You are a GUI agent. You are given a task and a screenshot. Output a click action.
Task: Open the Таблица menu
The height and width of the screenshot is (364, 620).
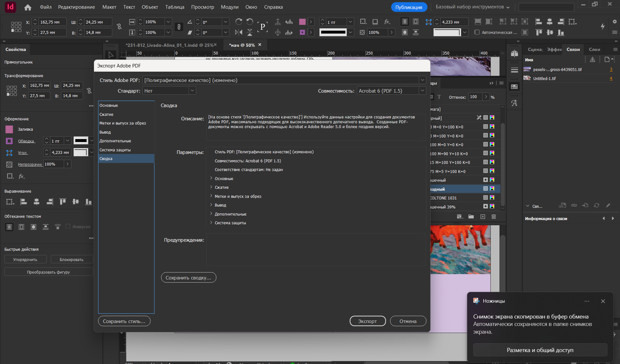[x=175, y=7]
